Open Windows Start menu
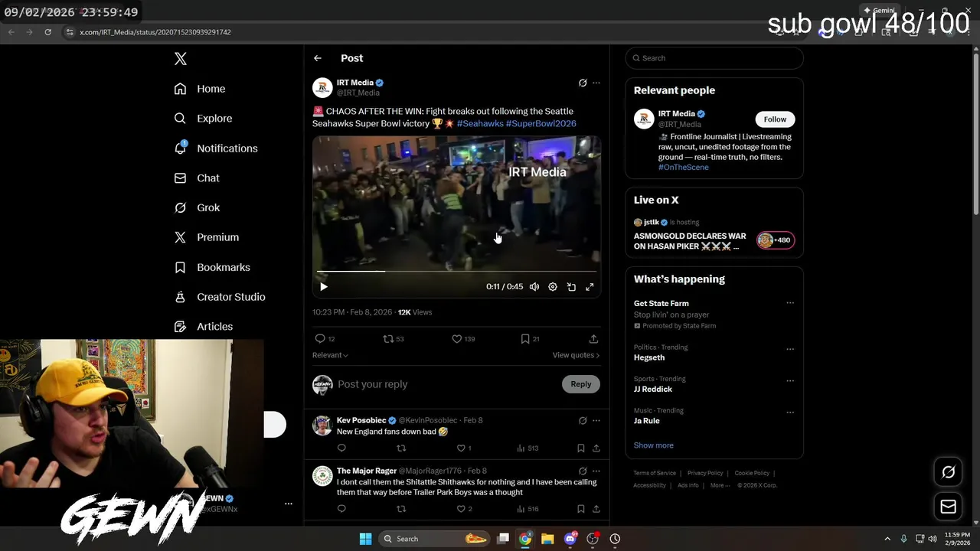The image size is (980, 551). point(365,539)
